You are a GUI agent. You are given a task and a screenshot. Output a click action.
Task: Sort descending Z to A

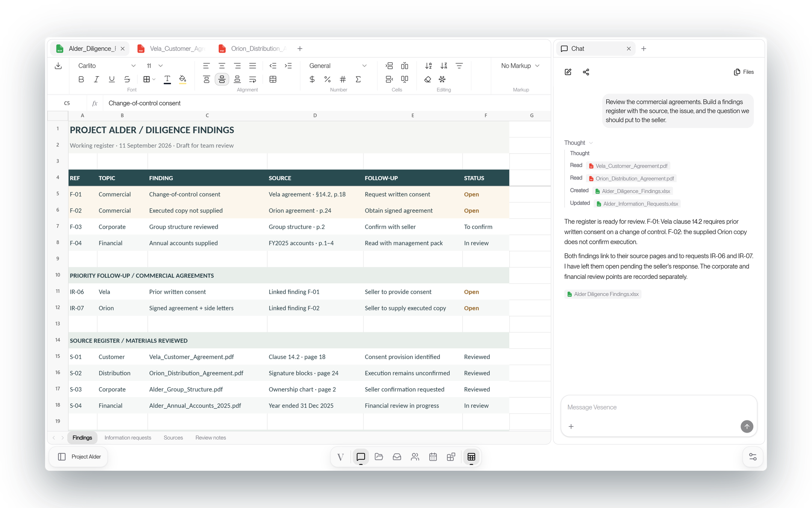tap(444, 66)
